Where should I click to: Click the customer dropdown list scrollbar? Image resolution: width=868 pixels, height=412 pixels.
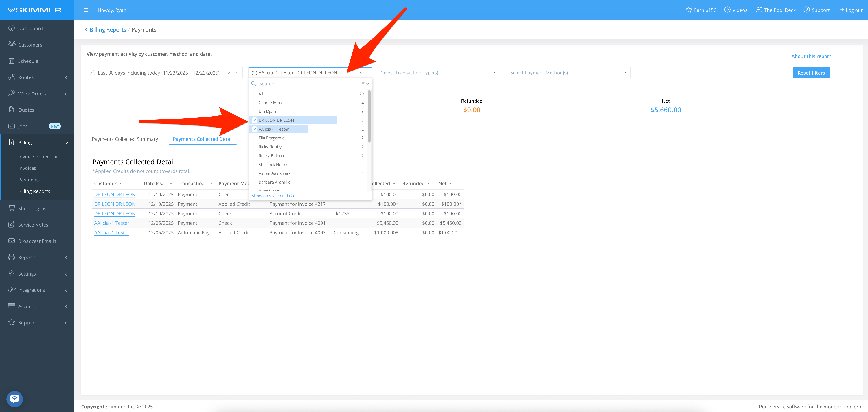369,116
